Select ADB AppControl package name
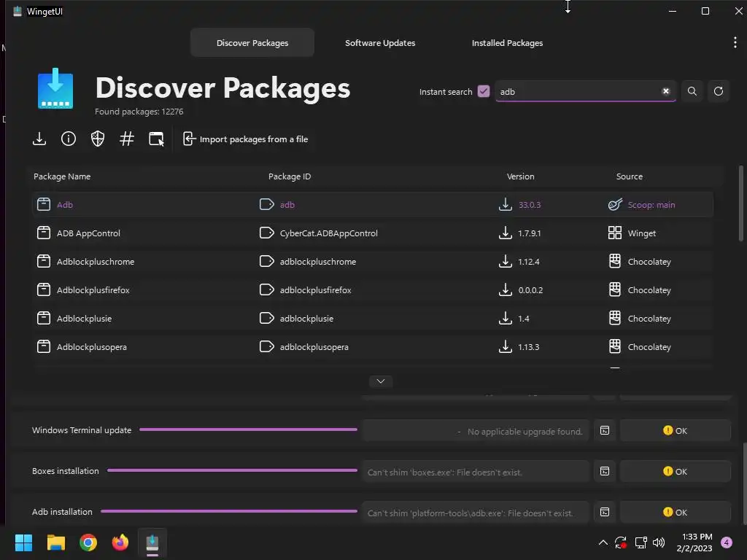This screenshot has width=747, height=560. tap(88, 233)
